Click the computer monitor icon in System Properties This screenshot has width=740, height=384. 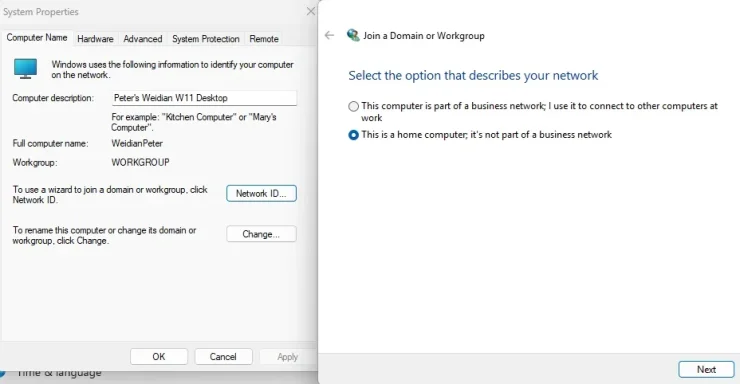coord(25,68)
